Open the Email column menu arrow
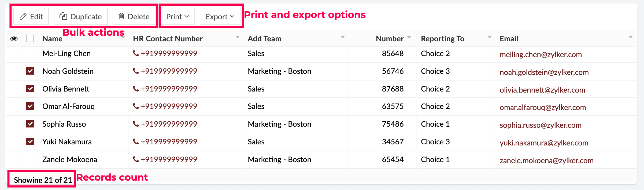The image size is (644, 190). (x=631, y=37)
